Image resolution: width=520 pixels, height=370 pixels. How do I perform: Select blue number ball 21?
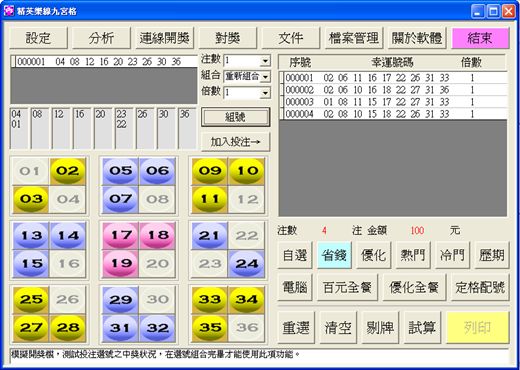[x=210, y=235]
